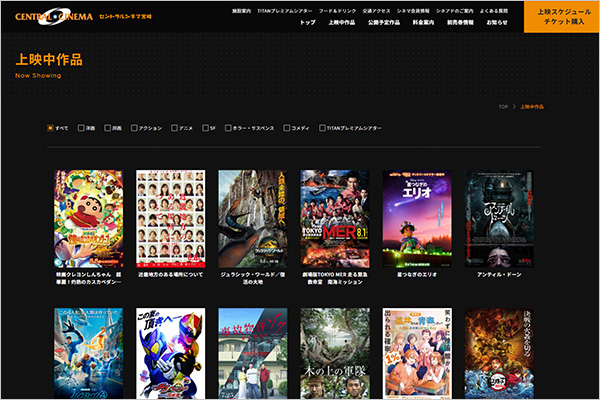Open the アンティル・ドーン horror poster
The height and width of the screenshot is (400, 600).
(x=499, y=219)
